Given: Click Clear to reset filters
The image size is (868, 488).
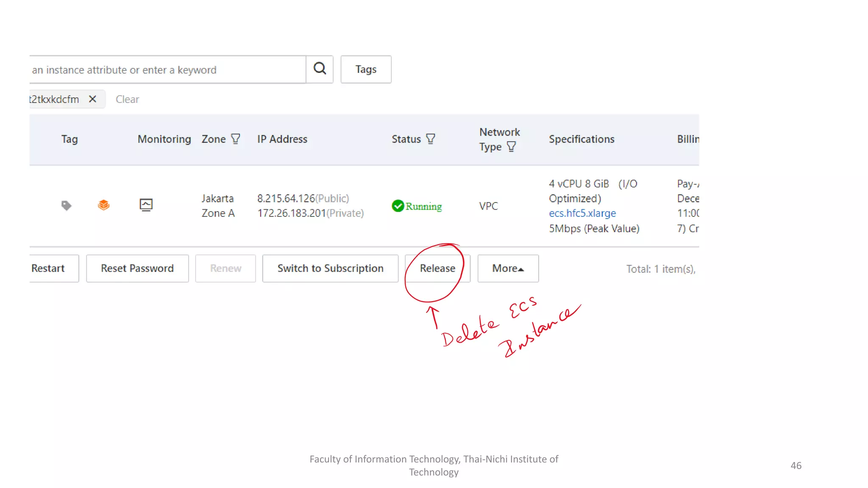Looking at the screenshot, I should [127, 99].
